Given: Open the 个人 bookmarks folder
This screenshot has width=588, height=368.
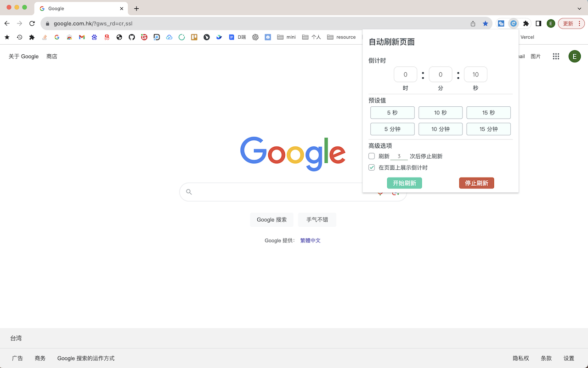Looking at the screenshot, I should [x=311, y=37].
